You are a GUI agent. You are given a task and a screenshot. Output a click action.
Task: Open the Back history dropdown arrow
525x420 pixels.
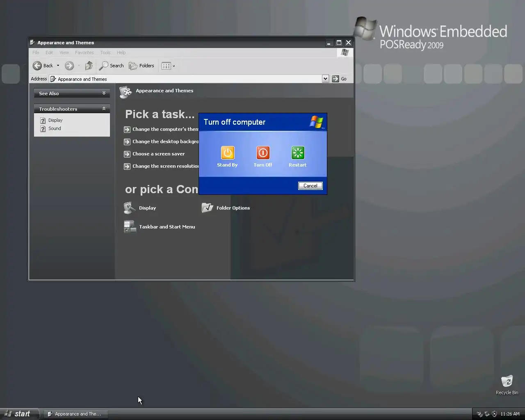click(58, 66)
